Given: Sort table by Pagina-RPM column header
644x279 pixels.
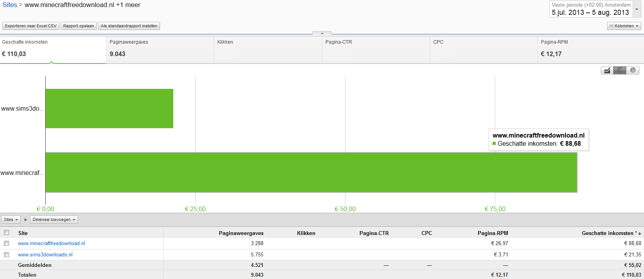Looking at the screenshot, I should (x=493, y=233).
